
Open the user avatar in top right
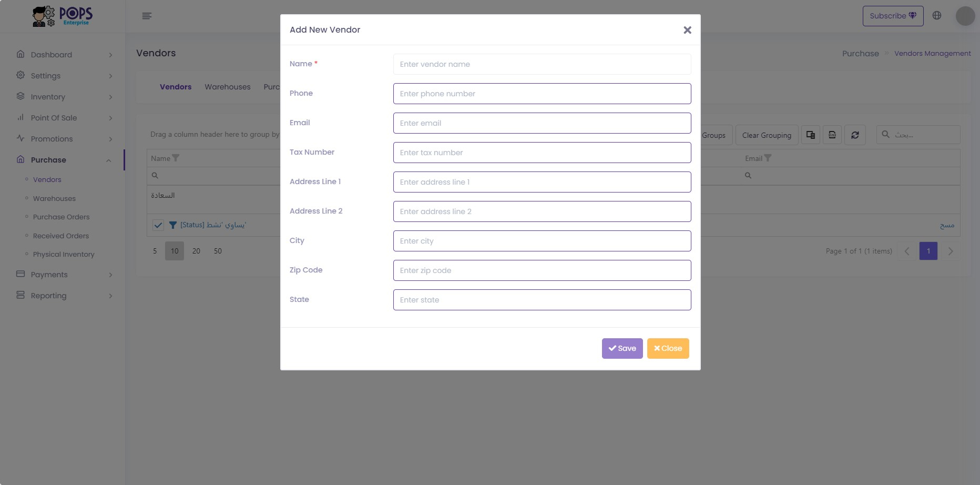pos(965,16)
